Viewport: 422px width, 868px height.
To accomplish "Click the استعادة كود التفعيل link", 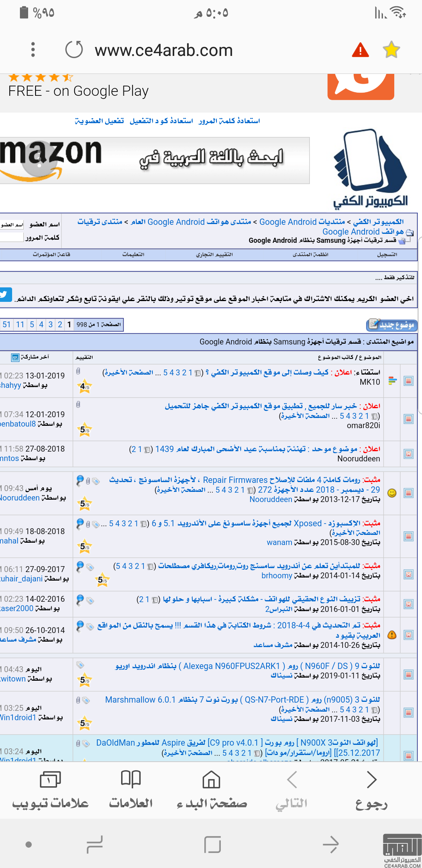I will 161,121.
